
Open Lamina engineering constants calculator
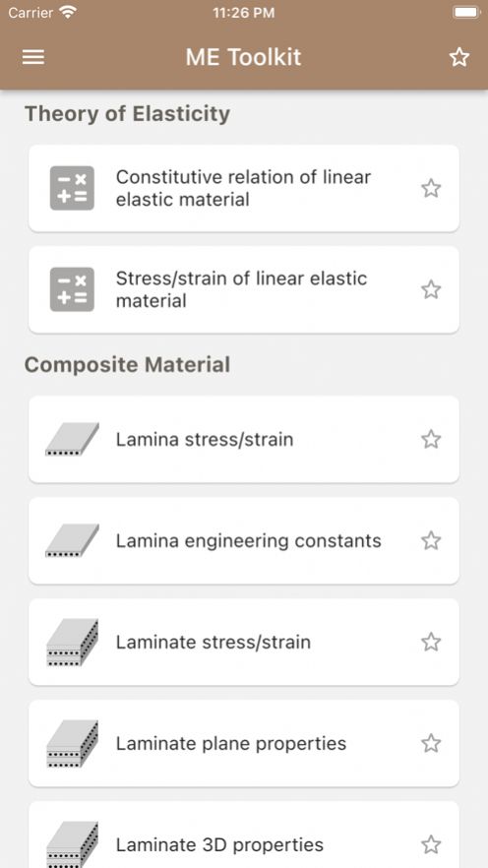[243, 541]
